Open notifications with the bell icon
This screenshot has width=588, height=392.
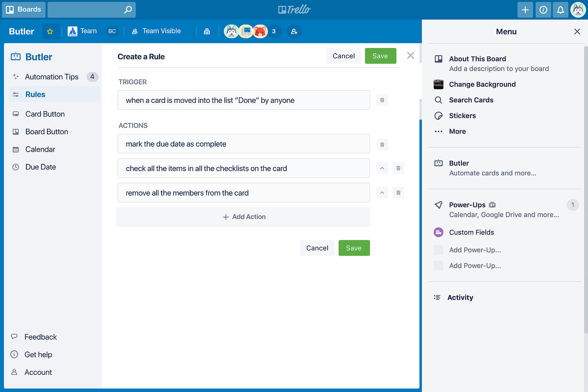click(560, 10)
